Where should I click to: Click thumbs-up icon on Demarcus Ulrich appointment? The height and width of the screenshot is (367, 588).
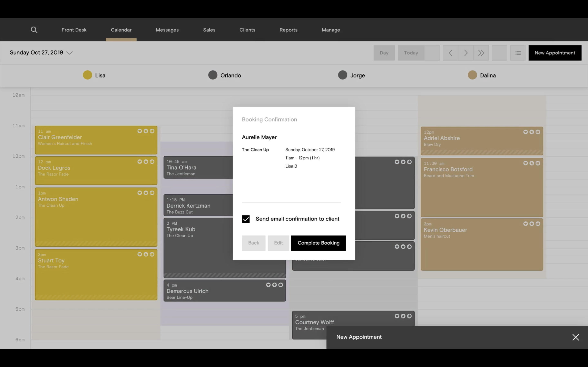coord(281,285)
